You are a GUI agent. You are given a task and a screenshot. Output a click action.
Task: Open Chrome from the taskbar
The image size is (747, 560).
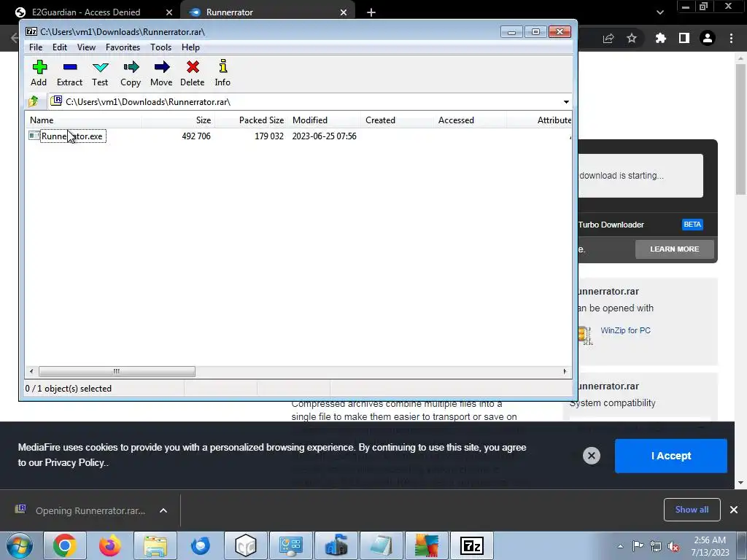[65, 545]
